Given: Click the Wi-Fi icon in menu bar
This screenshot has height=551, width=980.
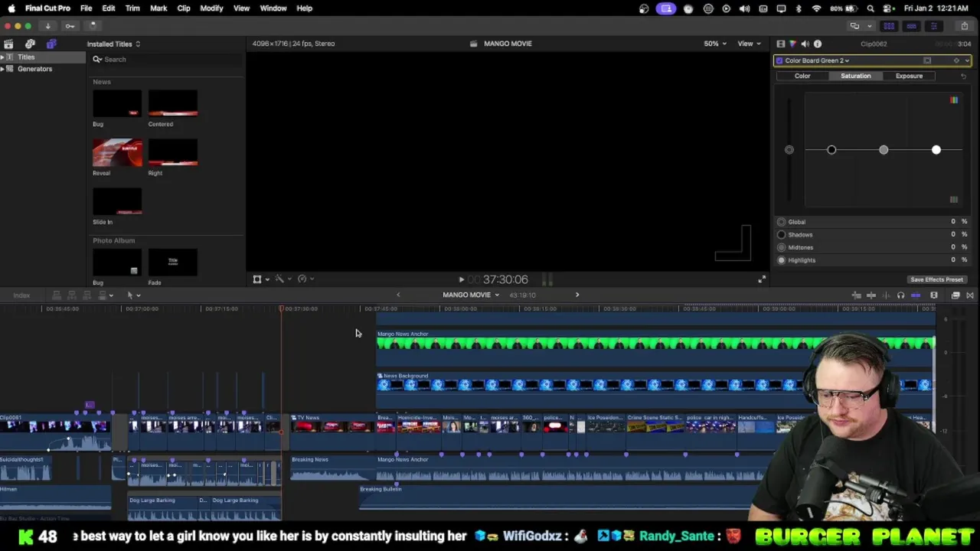Looking at the screenshot, I should coord(816,8).
